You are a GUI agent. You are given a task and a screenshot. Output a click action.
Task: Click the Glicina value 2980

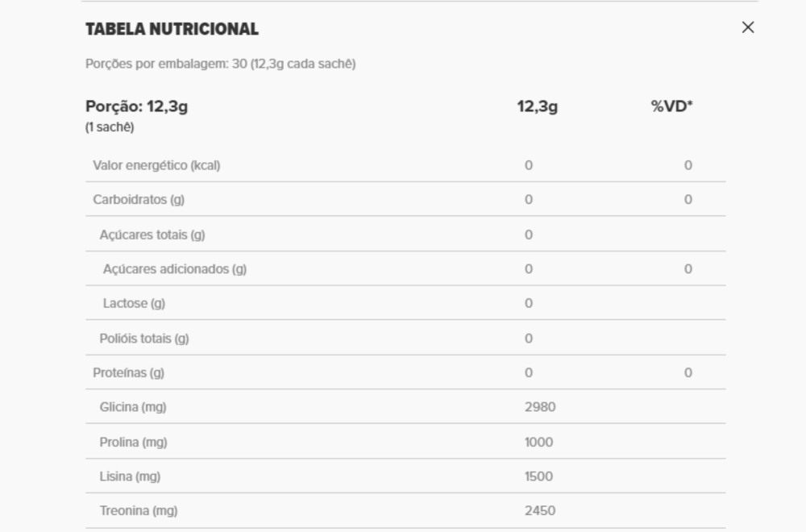tap(540, 407)
